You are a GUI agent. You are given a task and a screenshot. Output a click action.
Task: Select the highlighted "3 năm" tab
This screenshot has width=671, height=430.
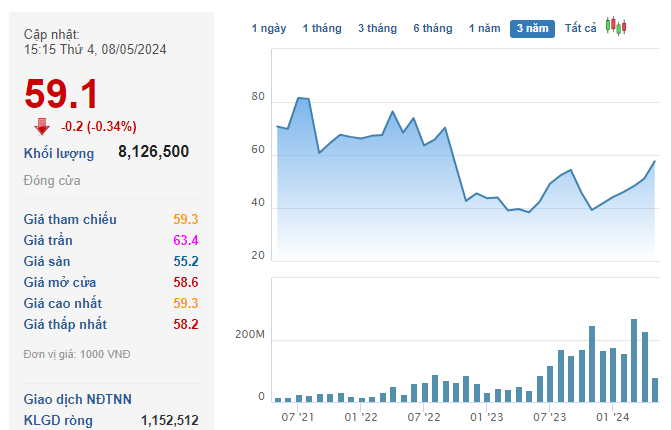(533, 28)
